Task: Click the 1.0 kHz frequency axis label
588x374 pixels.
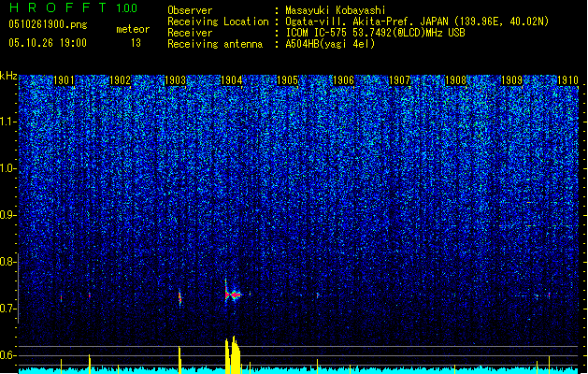Action: click(8, 168)
